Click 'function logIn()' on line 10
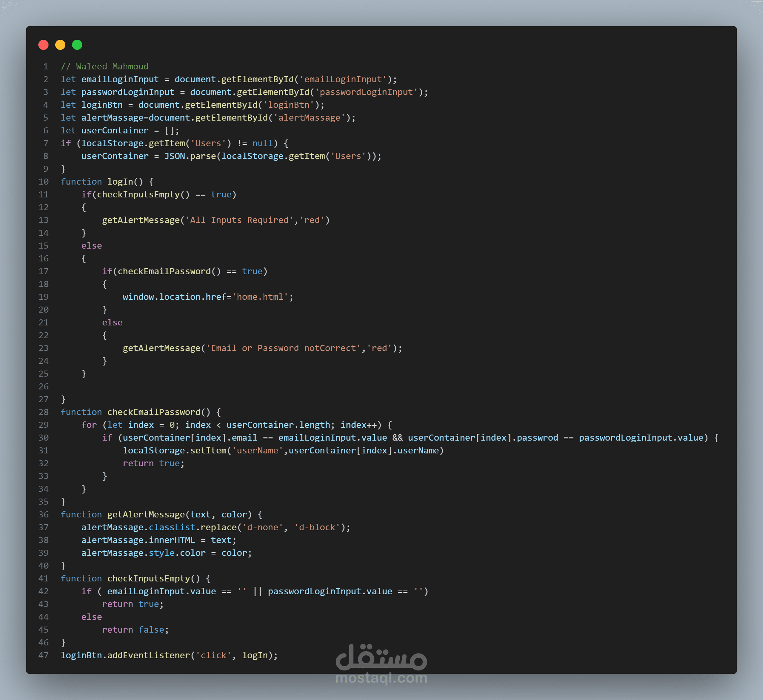 point(102,182)
